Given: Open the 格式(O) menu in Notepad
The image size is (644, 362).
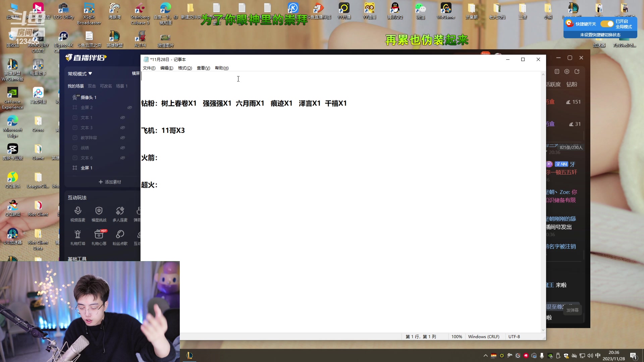Looking at the screenshot, I should coord(185,68).
